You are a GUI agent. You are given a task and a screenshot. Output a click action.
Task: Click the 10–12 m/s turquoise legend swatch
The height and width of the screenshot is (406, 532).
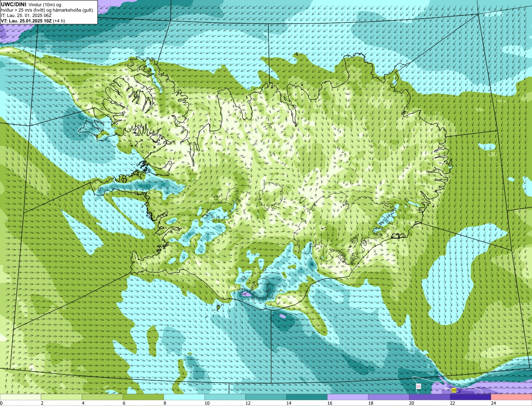click(225, 397)
